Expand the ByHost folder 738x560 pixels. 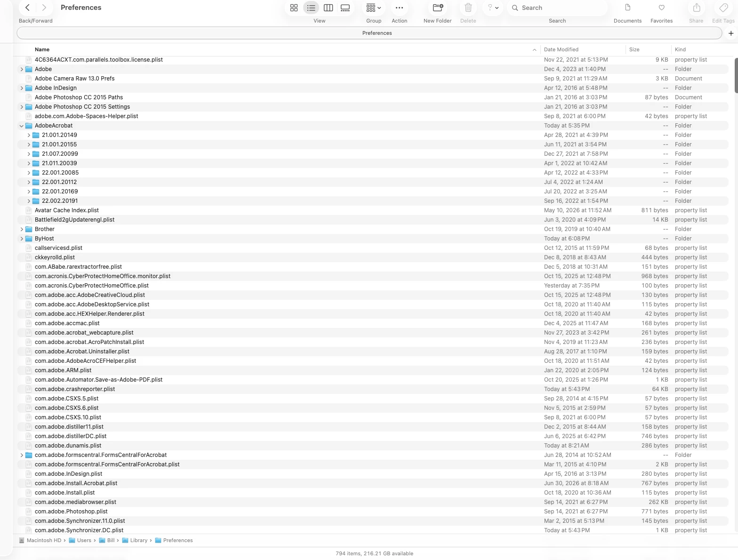(22, 239)
